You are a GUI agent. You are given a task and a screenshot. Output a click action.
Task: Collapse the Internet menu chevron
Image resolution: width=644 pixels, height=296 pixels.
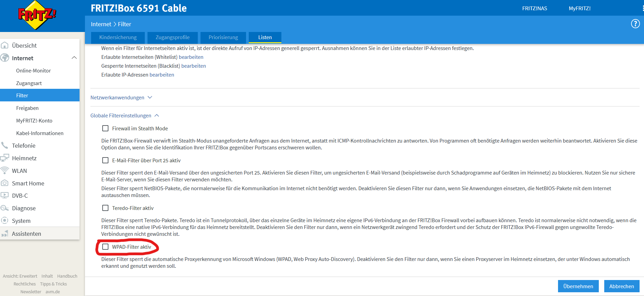74,58
